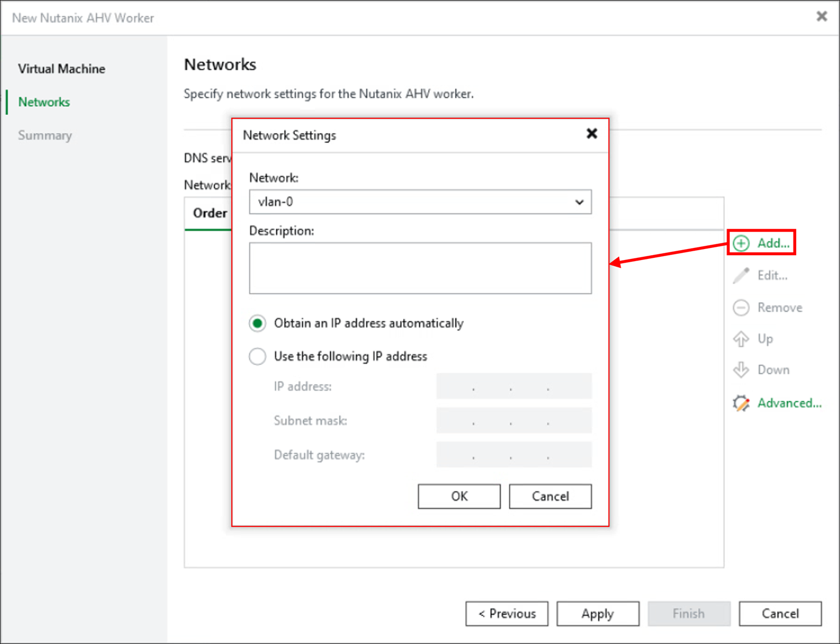This screenshot has width=840, height=644.
Task: Apply the worker configuration
Action: coord(598,613)
